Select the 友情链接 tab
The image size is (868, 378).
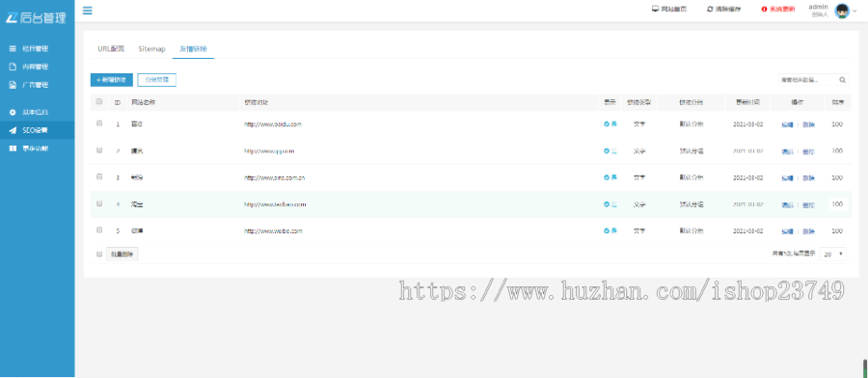click(193, 49)
